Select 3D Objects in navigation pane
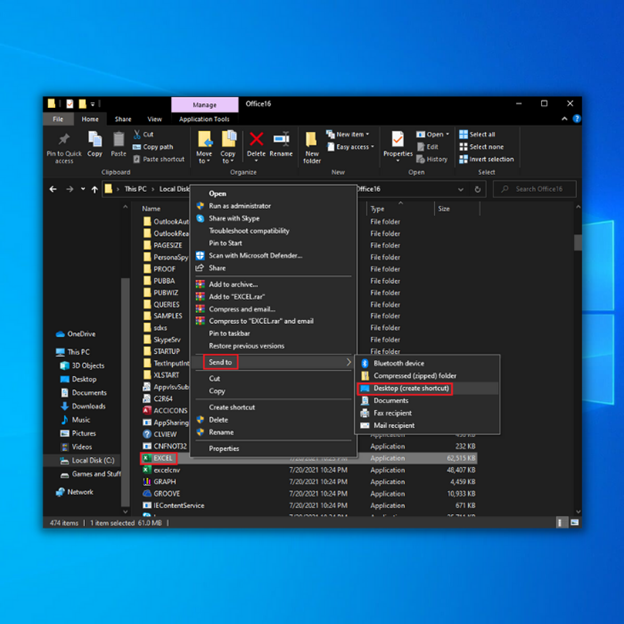 coord(82,366)
